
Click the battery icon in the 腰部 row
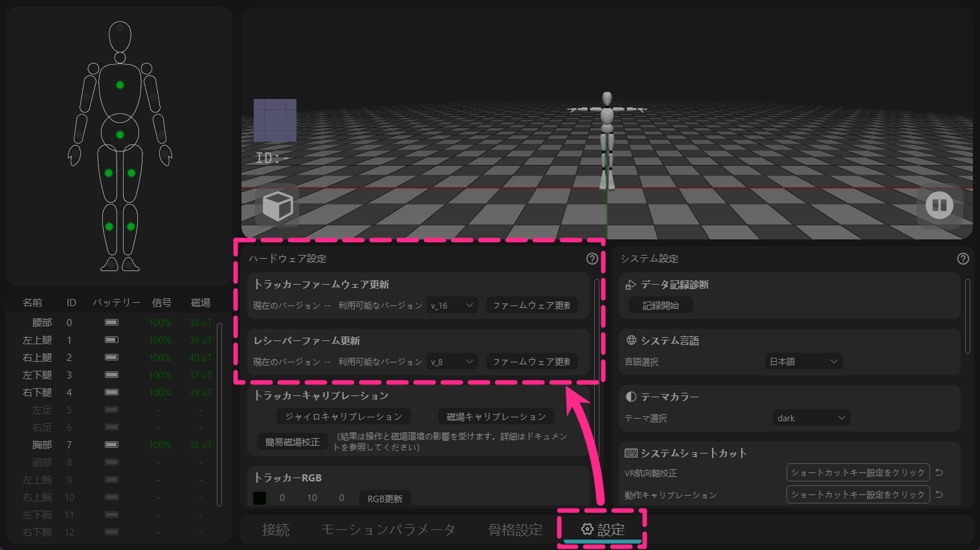(112, 322)
